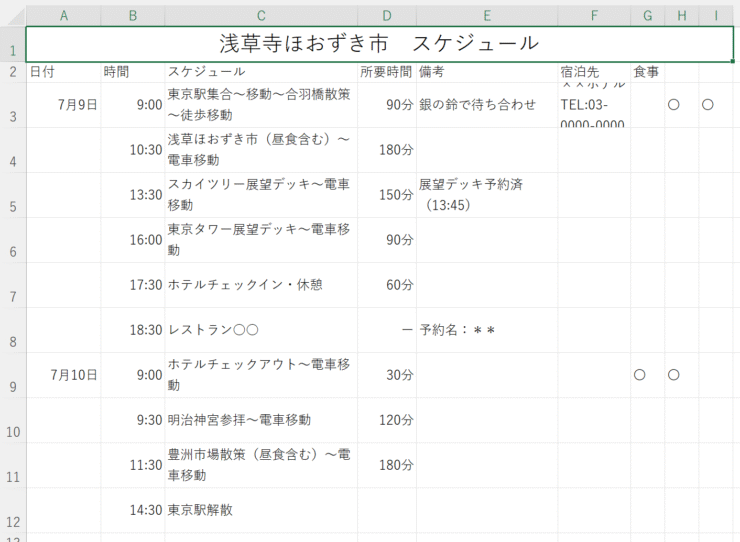
Task: Click the 17:30 time cell
Action: [x=133, y=285]
